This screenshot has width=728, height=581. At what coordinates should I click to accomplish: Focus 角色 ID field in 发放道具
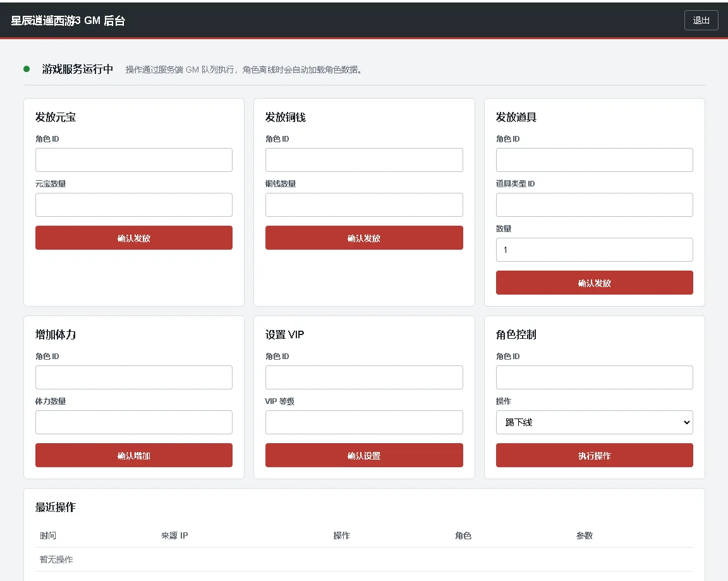pos(594,160)
